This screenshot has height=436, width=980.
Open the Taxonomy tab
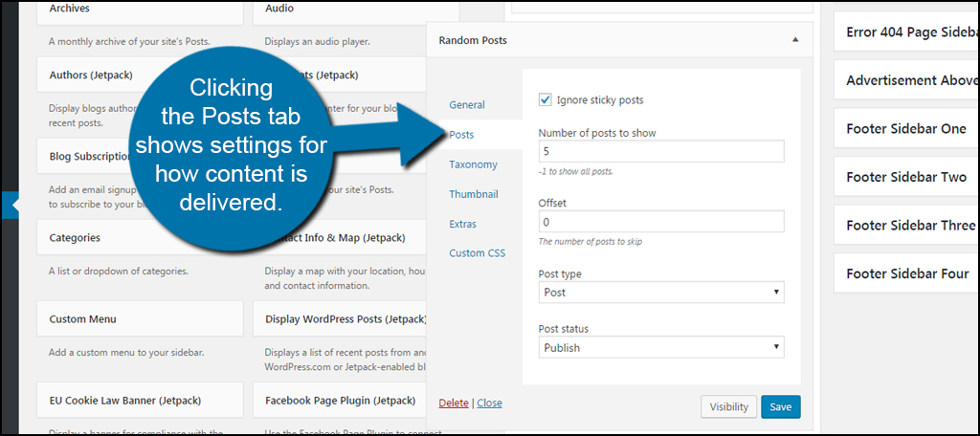pyautogui.click(x=473, y=164)
